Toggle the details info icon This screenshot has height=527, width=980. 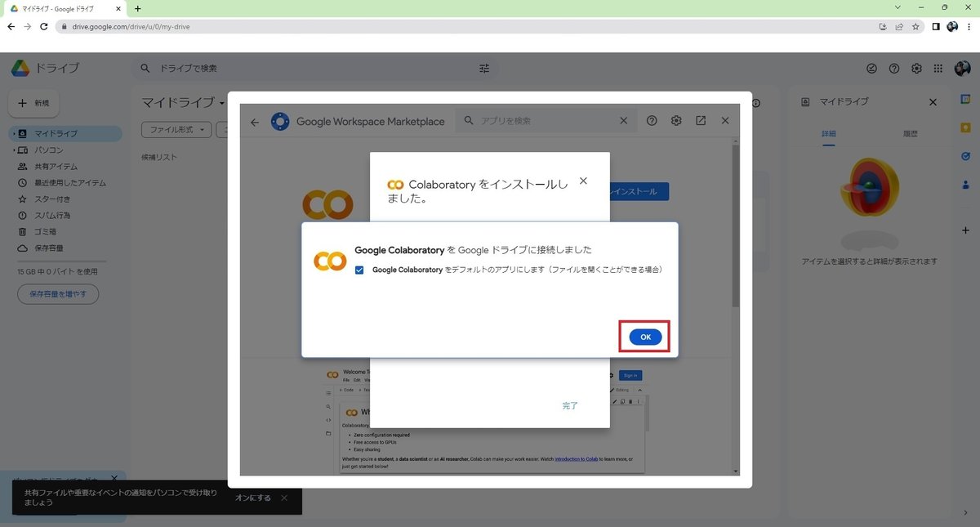pos(756,103)
